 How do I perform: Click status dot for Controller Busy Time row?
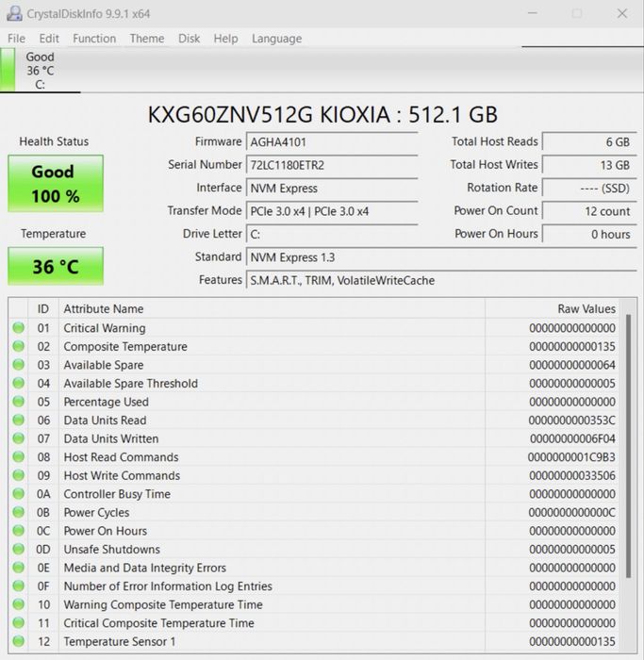(19, 494)
